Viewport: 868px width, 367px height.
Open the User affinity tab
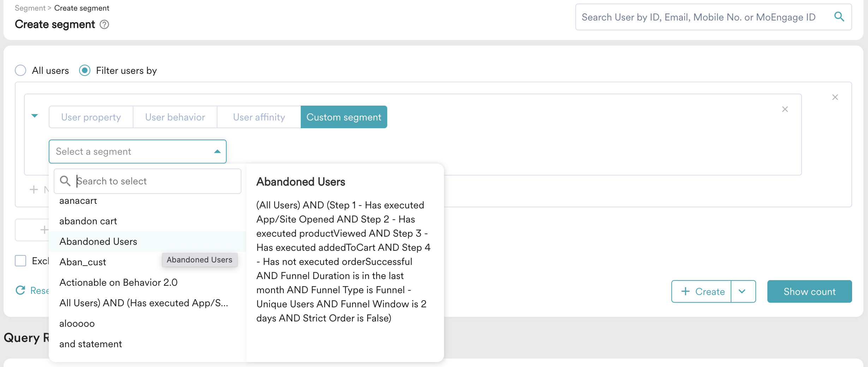[259, 117]
